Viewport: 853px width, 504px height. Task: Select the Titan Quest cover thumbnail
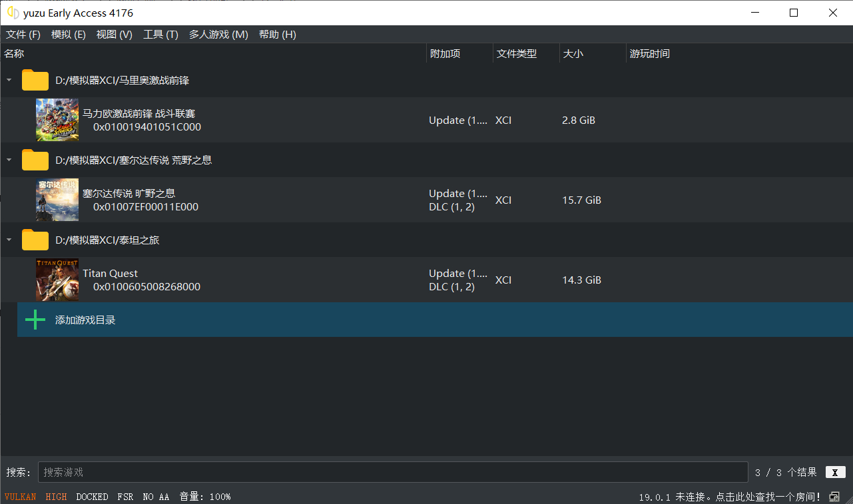57,280
